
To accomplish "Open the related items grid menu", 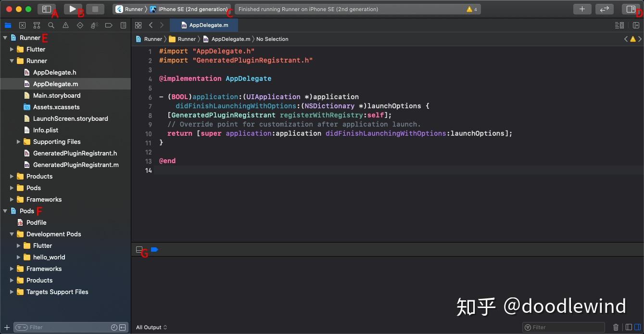I will coord(138,25).
